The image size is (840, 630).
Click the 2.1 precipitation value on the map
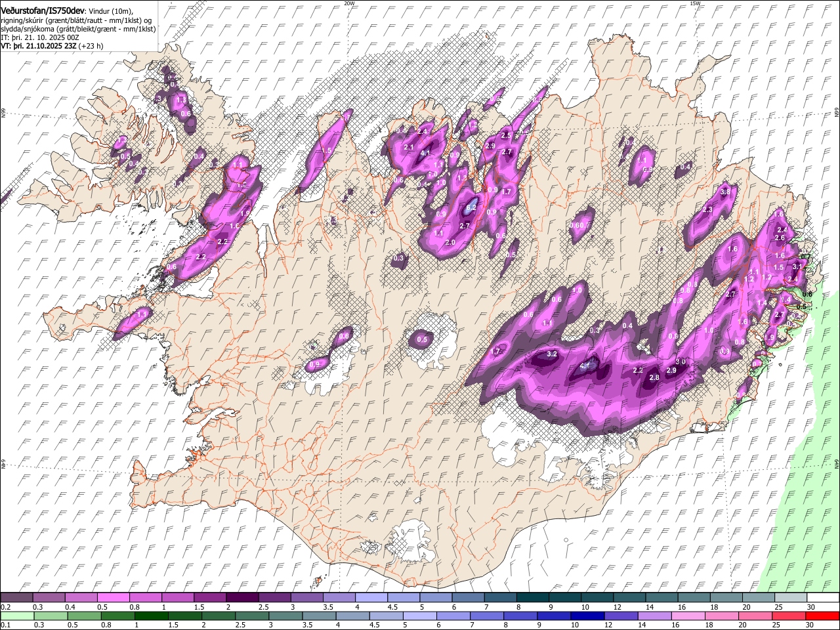409,147
